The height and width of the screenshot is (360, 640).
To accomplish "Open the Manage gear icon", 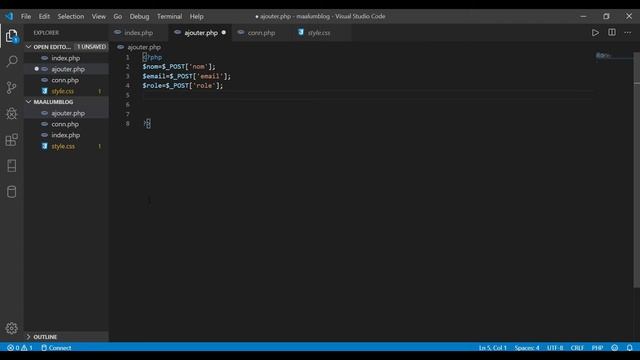I will coord(11,328).
